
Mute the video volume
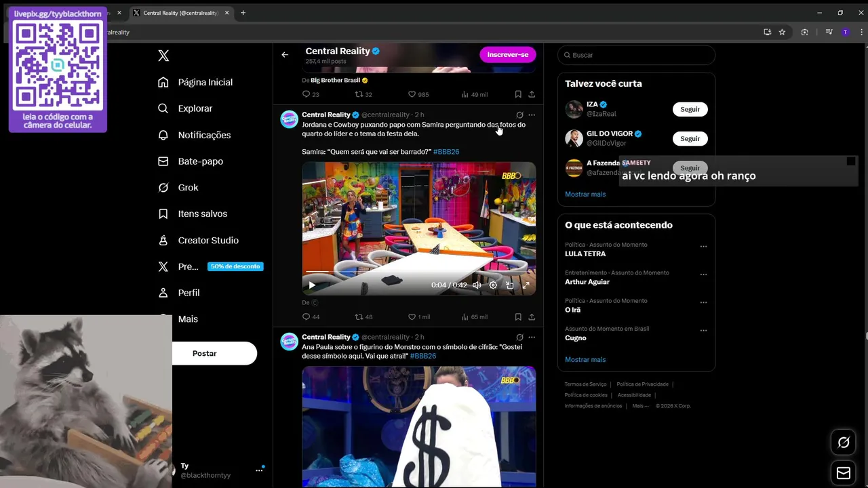tap(477, 285)
